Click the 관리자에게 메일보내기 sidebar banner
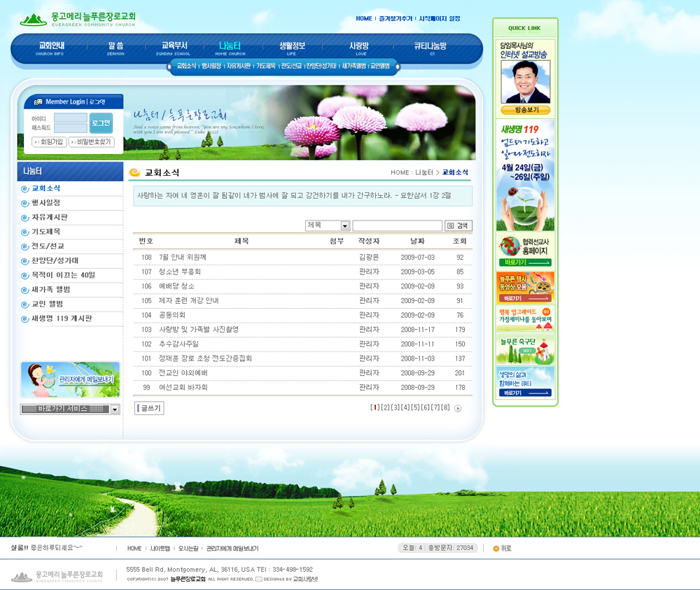Viewport: 700px width, 590px height. (70, 379)
